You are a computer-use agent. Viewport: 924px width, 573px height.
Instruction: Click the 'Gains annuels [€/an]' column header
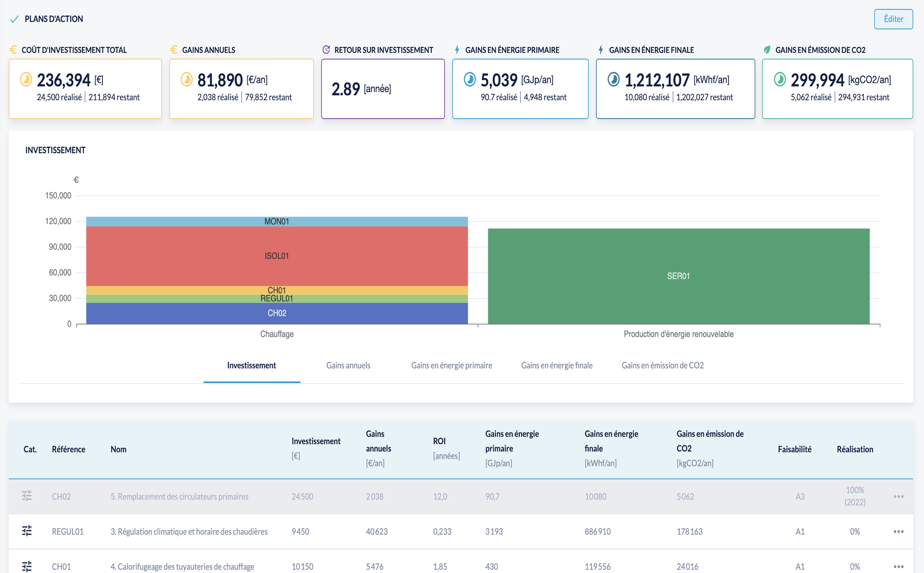pos(378,448)
